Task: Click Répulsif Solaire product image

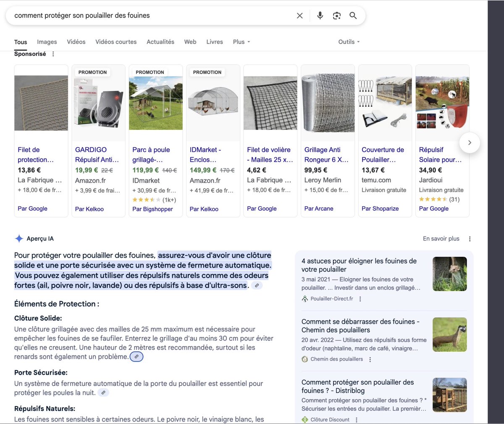Action: [x=442, y=103]
